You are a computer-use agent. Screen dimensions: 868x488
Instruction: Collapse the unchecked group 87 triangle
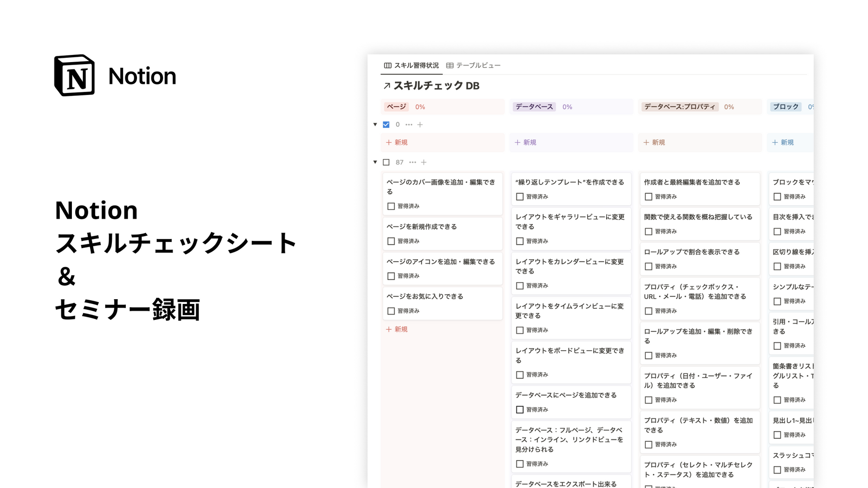[375, 162]
